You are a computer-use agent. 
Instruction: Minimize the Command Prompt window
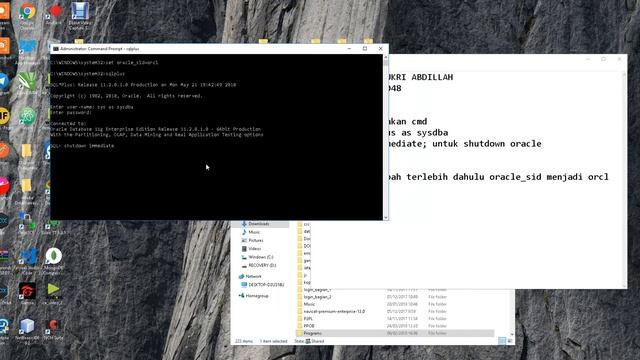click(x=349, y=49)
